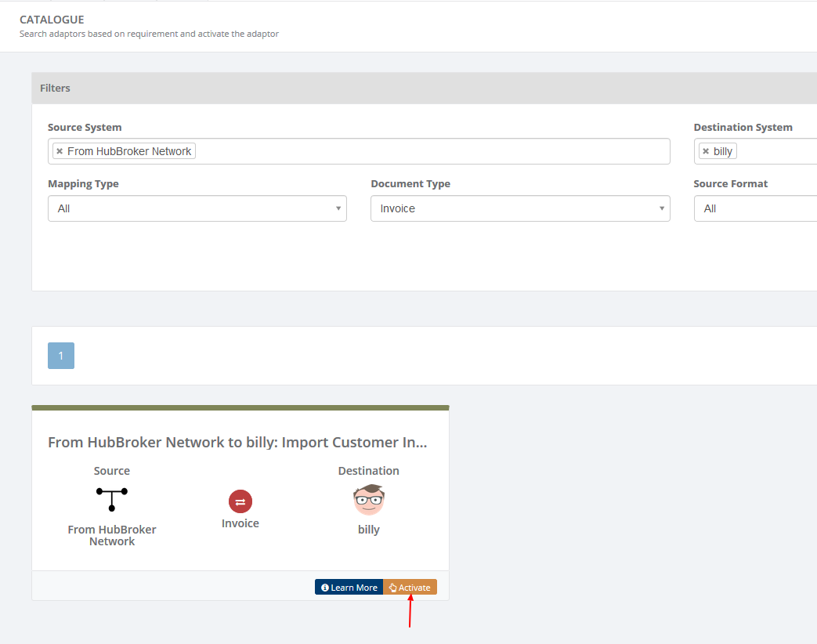Click inside the Destination System input field
Image resolution: width=817 pixels, height=644 pixels.
point(756,151)
